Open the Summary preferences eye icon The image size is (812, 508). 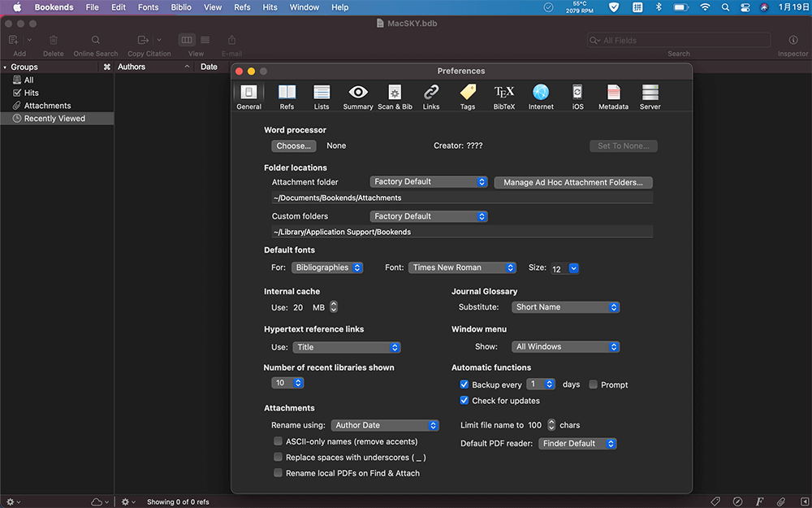pyautogui.click(x=358, y=93)
